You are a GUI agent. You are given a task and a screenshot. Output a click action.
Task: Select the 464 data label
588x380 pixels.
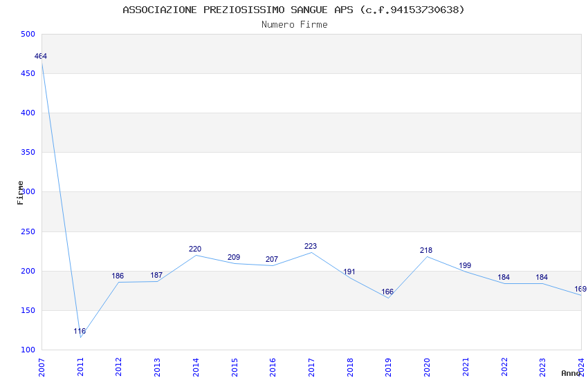coord(41,56)
